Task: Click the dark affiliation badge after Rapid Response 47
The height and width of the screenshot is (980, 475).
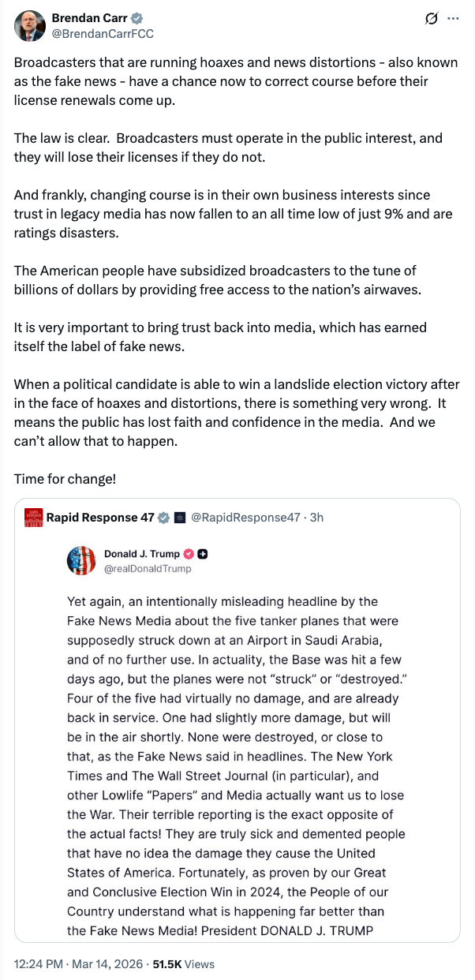Action: (180, 518)
